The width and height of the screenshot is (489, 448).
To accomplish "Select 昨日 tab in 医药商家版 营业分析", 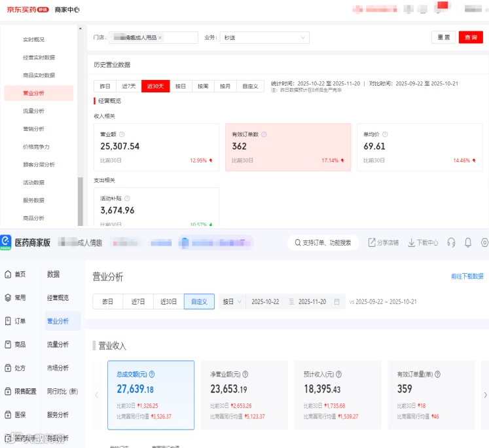I will 107,302.
